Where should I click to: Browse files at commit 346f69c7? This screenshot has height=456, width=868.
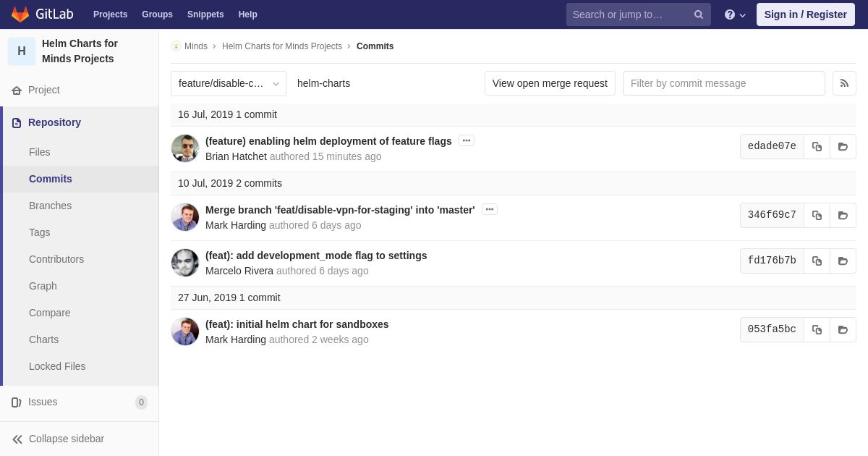tap(843, 215)
